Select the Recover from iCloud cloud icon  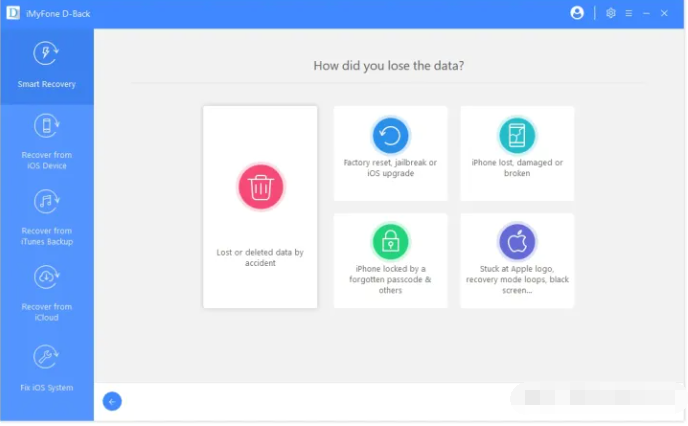click(x=46, y=277)
